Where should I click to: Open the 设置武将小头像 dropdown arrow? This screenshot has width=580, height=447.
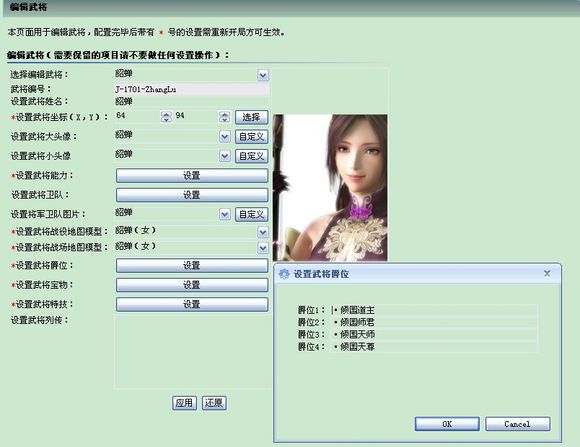pyautogui.click(x=225, y=156)
